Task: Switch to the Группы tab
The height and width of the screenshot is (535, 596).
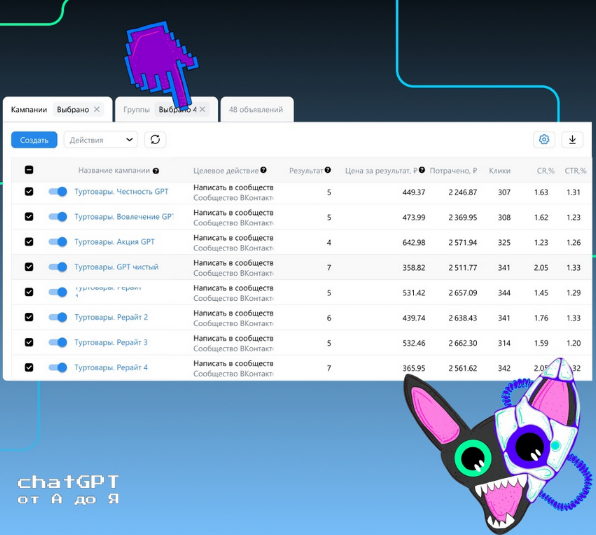Action: point(136,109)
